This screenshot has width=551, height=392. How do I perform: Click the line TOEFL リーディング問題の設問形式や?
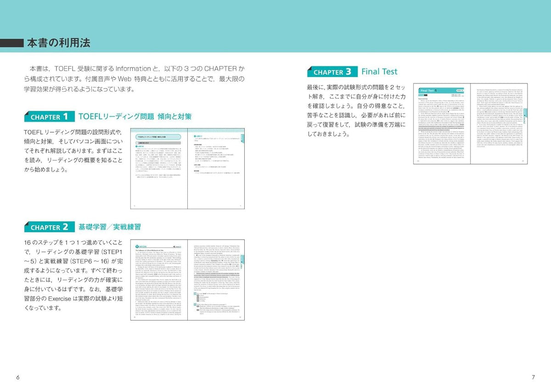click(73, 132)
